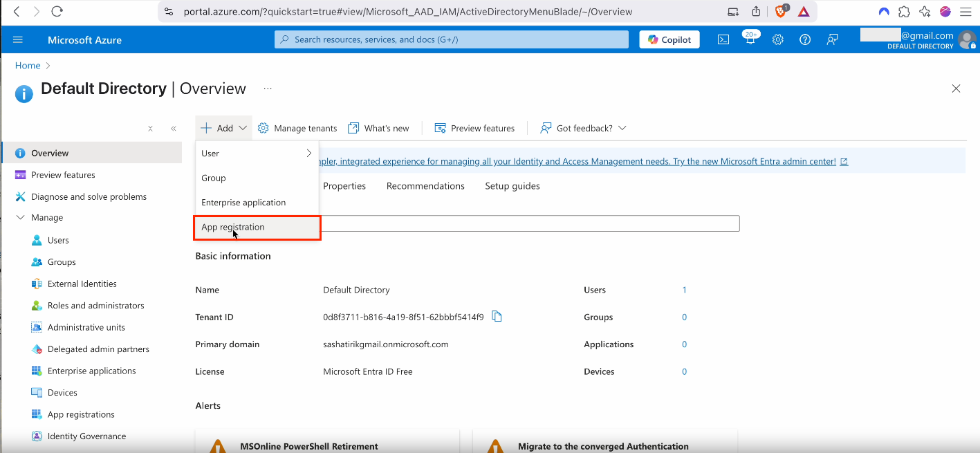Click the install app icon in address bar

click(733, 11)
